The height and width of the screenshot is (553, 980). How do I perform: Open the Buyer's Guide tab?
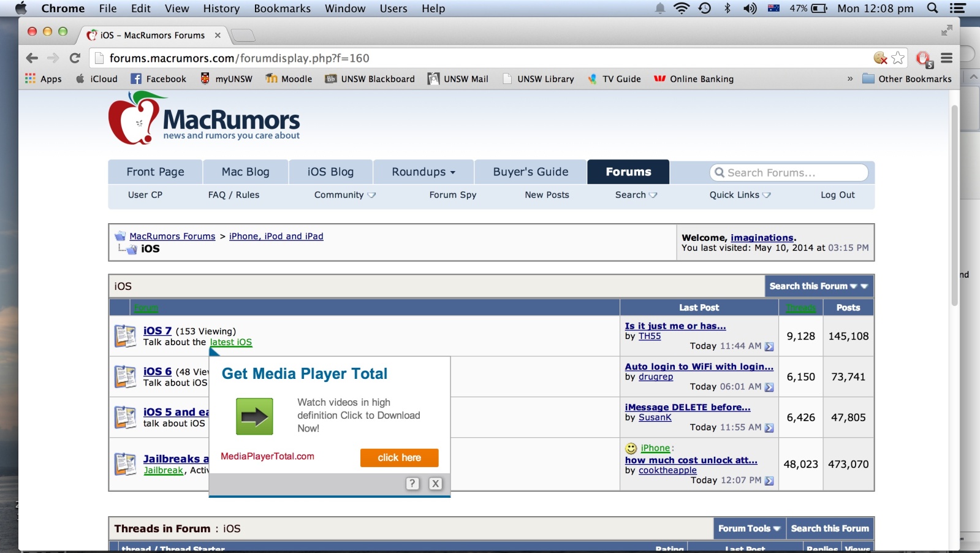[x=531, y=172]
